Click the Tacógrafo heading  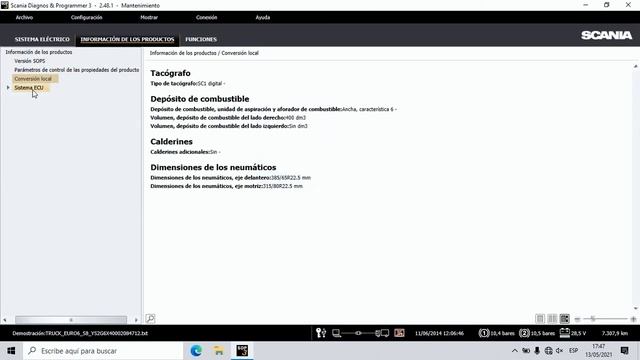click(170, 73)
